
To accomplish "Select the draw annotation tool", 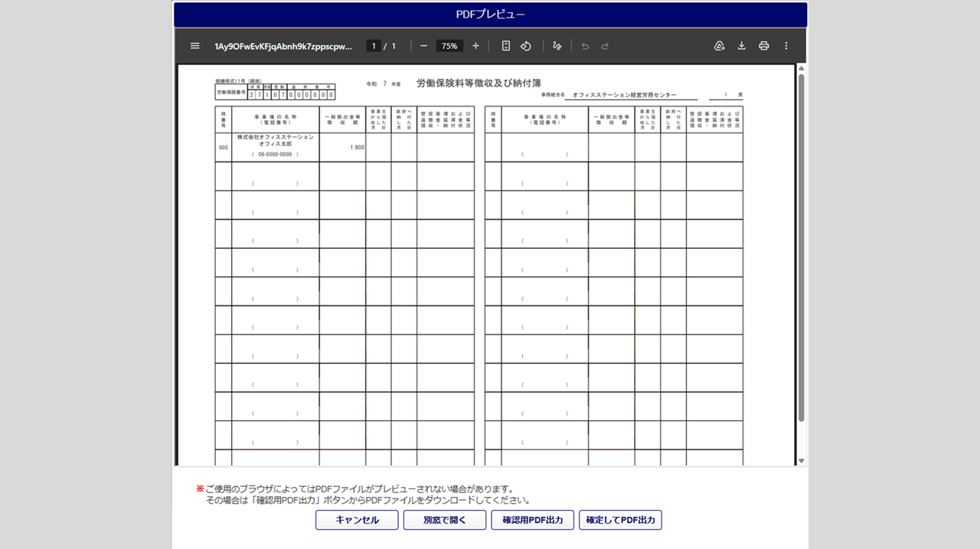I will [x=557, y=46].
